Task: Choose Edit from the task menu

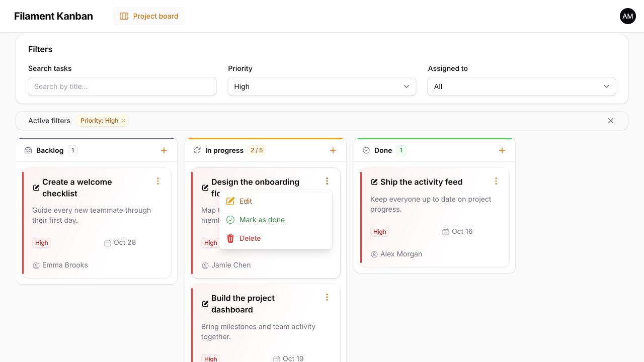Action: coord(276,201)
